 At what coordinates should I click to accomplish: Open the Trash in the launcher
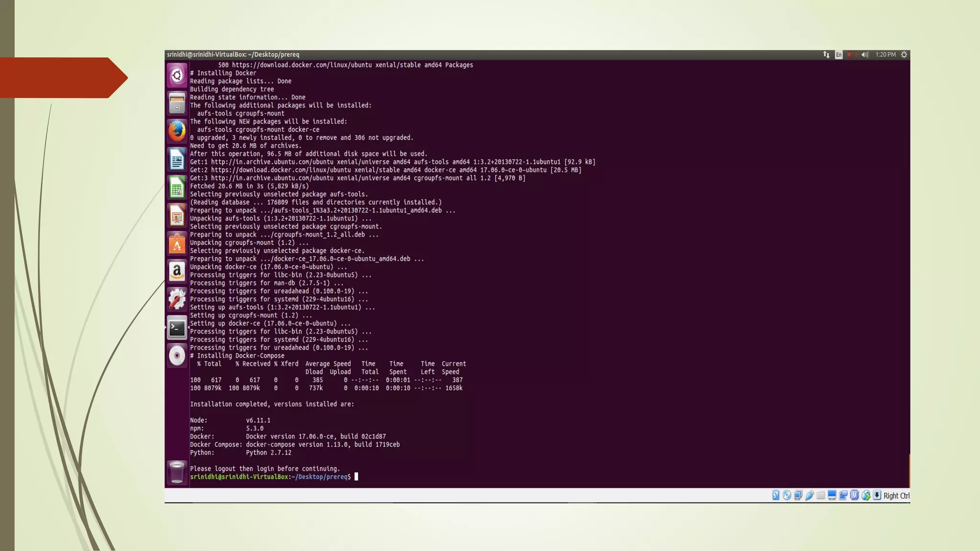(x=177, y=473)
